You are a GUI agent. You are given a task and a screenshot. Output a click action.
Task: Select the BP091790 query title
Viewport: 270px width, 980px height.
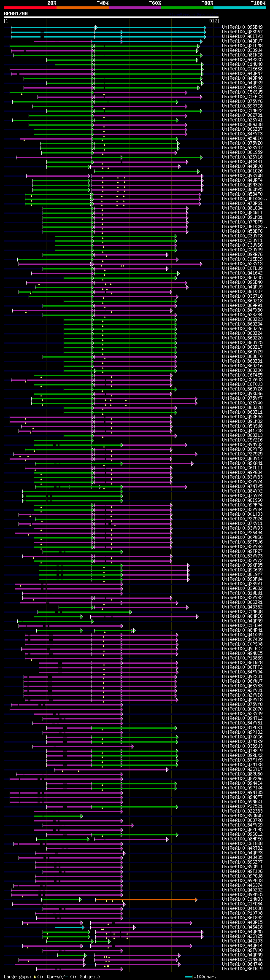click(x=16, y=13)
